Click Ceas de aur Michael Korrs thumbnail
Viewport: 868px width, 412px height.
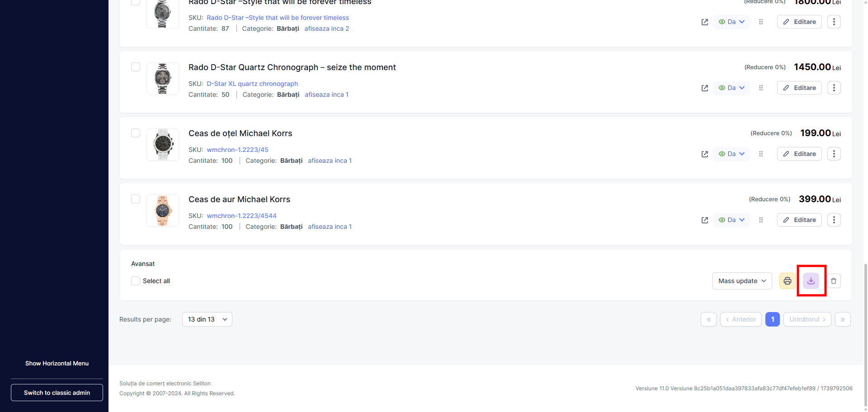pos(163,211)
